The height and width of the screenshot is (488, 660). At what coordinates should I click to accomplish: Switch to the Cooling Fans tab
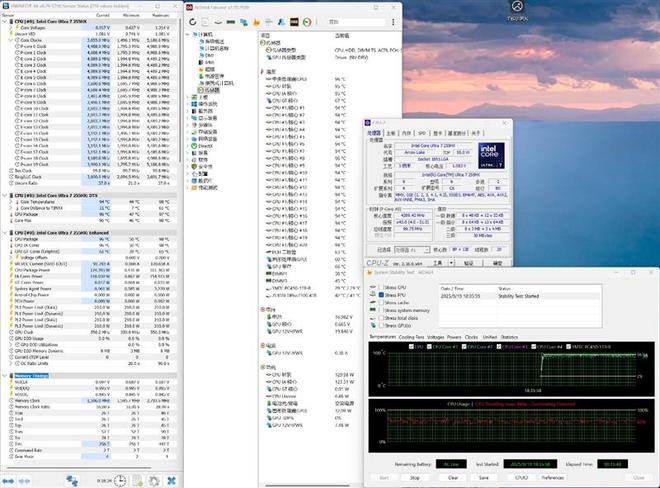[x=411, y=337]
